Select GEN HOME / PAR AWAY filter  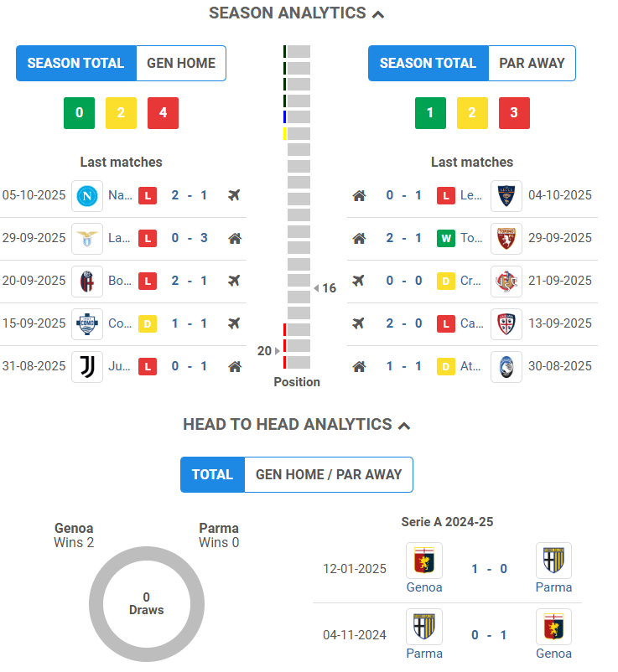[329, 474]
